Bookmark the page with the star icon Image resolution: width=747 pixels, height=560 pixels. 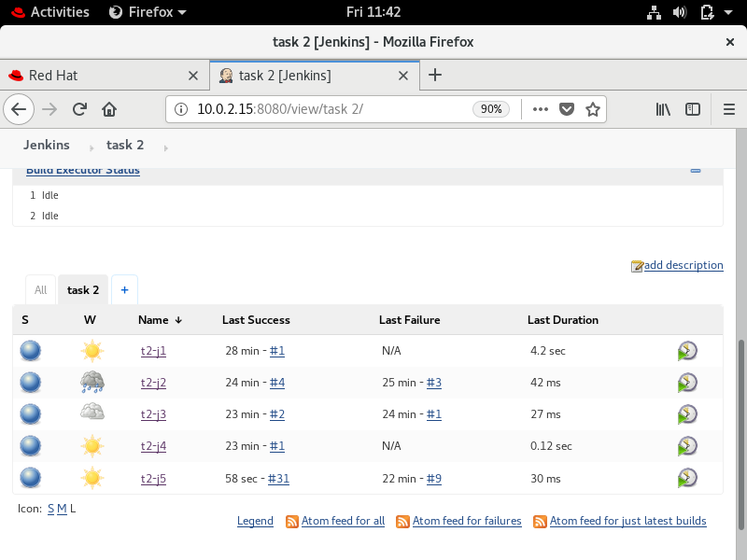click(592, 109)
